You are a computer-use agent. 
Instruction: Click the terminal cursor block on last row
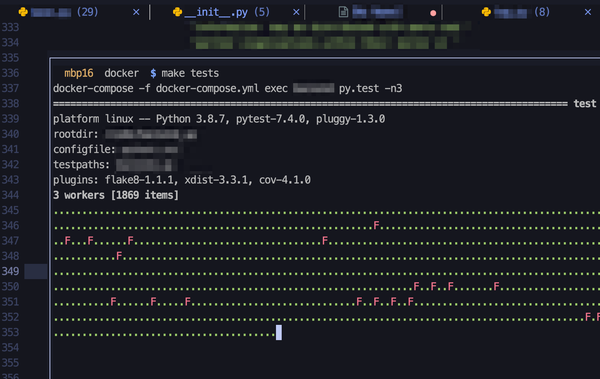(279, 332)
